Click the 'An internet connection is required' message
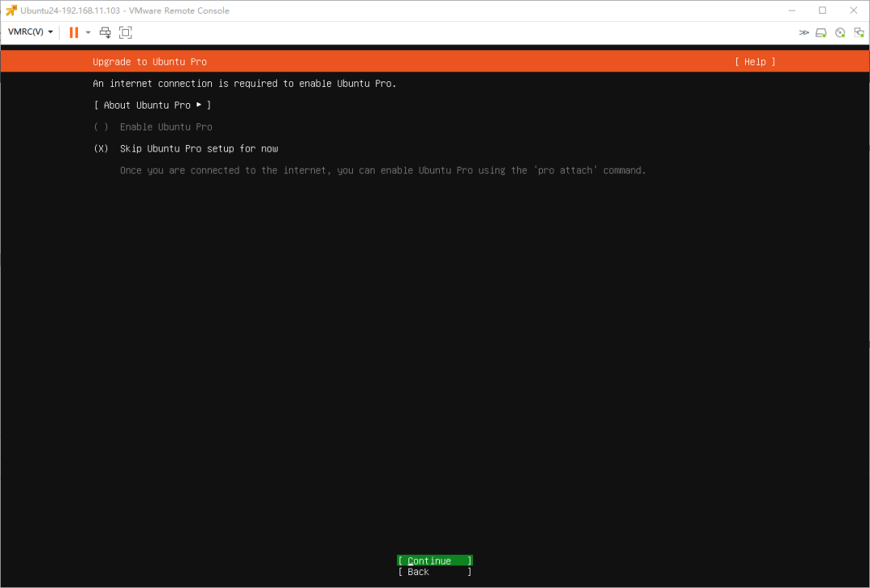870x588 pixels. pyautogui.click(x=245, y=83)
